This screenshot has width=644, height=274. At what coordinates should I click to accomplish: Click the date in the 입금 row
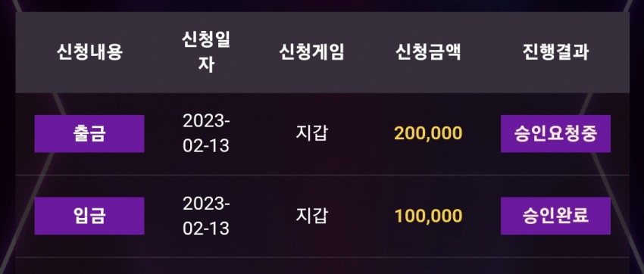[x=206, y=216]
